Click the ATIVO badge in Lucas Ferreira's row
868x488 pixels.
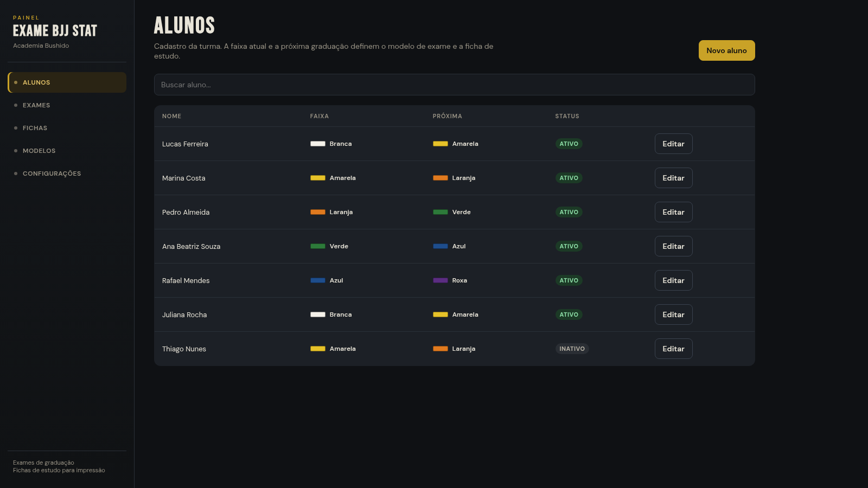pyautogui.click(x=569, y=144)
